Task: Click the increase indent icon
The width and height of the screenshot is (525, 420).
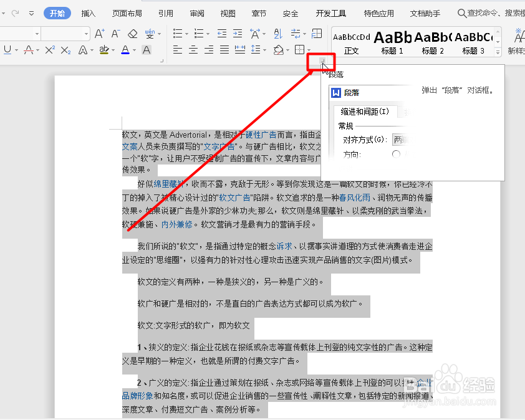Action: [x=238, y=32]
